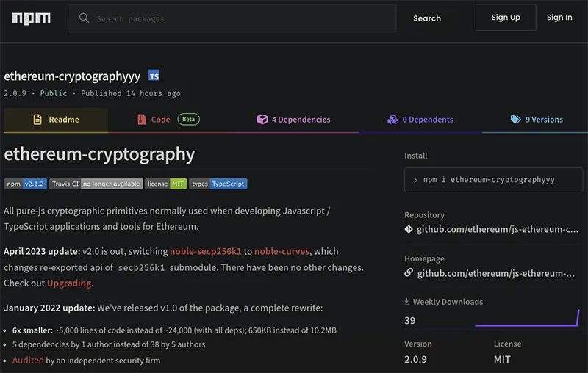Click the license MIT badge
The height and width of the screenshot is (373, 588).
point(166,184)
